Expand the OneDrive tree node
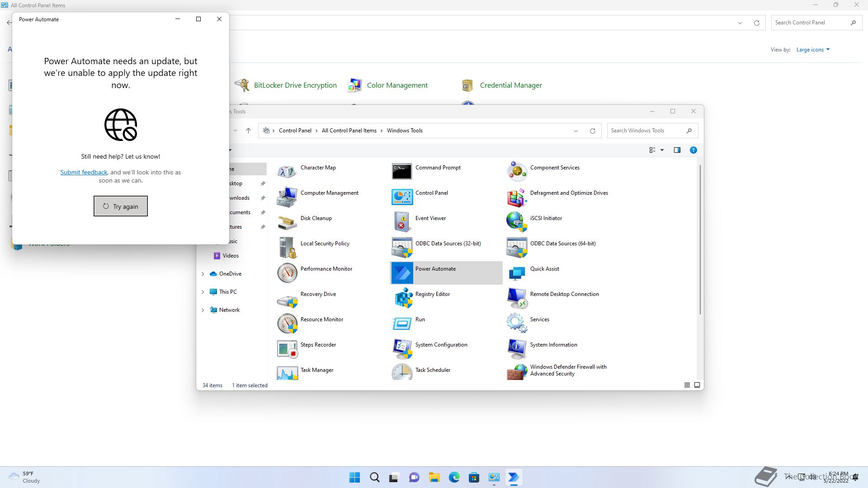The height and width of the screenshot is (488, 868). click(203, 274)
